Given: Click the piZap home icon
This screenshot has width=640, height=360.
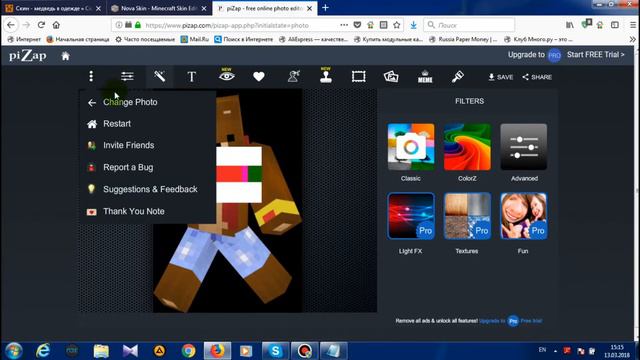Looking at the screenshot, I should 65,56.
